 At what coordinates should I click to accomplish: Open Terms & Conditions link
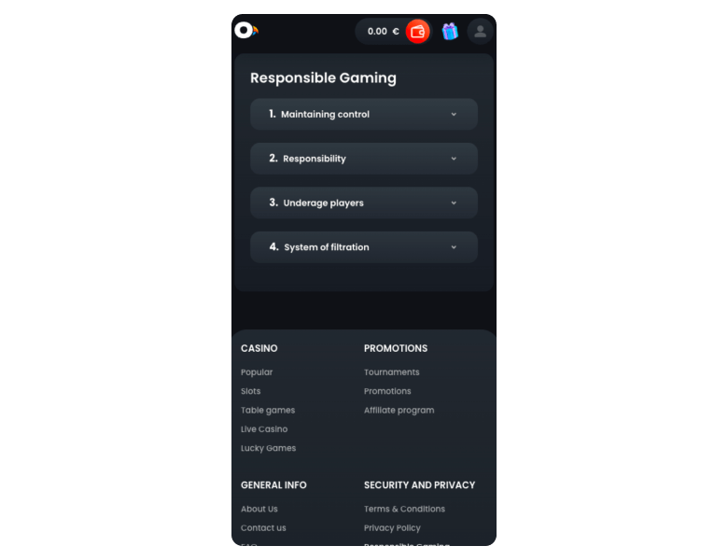coord(404,510)
